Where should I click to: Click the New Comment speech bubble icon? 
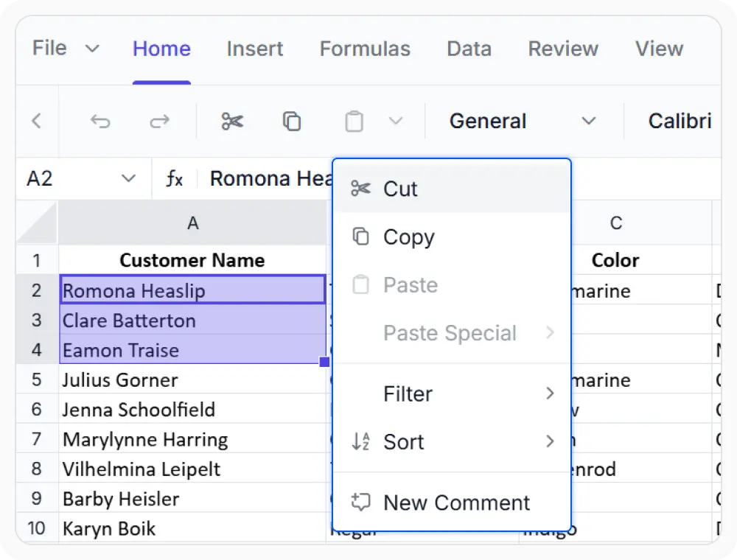(360, 503)
